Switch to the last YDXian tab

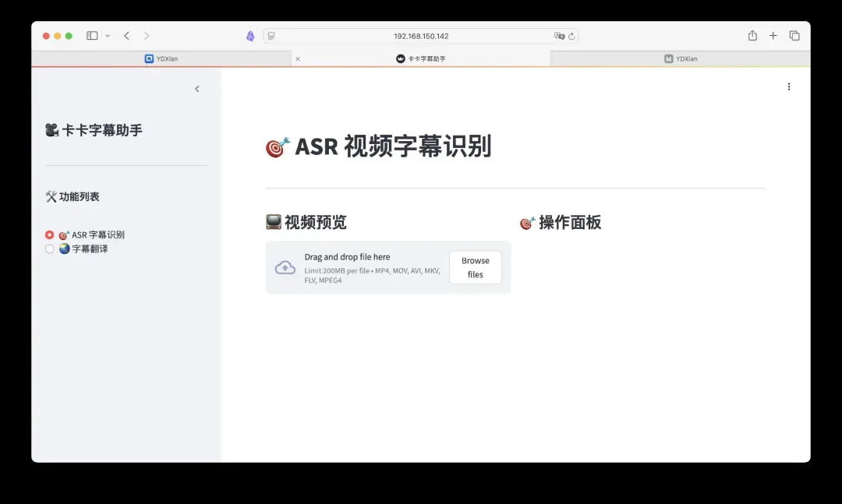[x=681, y=58]
